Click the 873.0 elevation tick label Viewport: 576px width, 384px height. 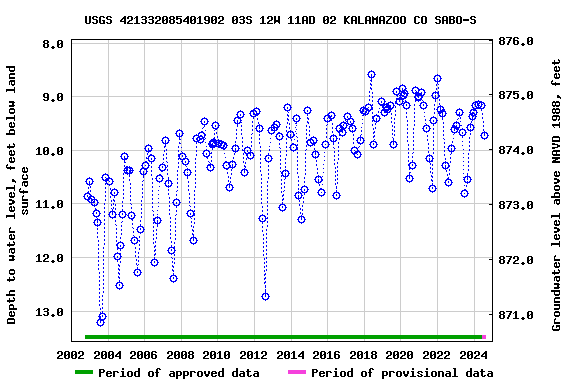coord(516,205)
